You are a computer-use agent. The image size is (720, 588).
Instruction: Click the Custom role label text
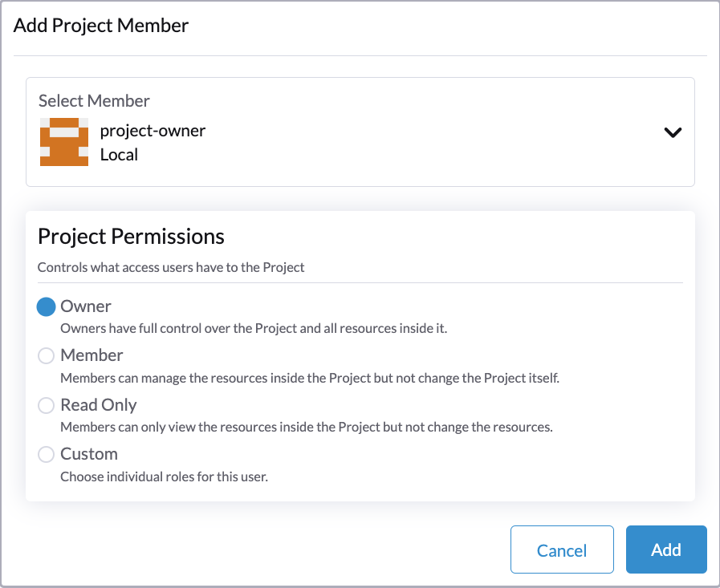(89, 454)
